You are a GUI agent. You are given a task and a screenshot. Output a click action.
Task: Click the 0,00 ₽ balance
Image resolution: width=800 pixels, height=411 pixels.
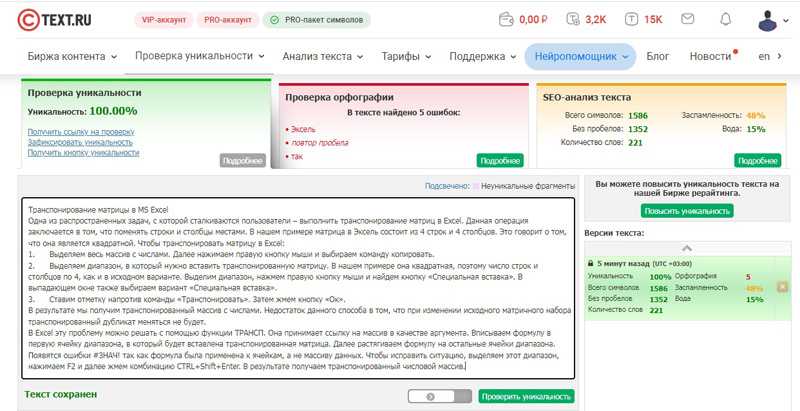[533, 20]
